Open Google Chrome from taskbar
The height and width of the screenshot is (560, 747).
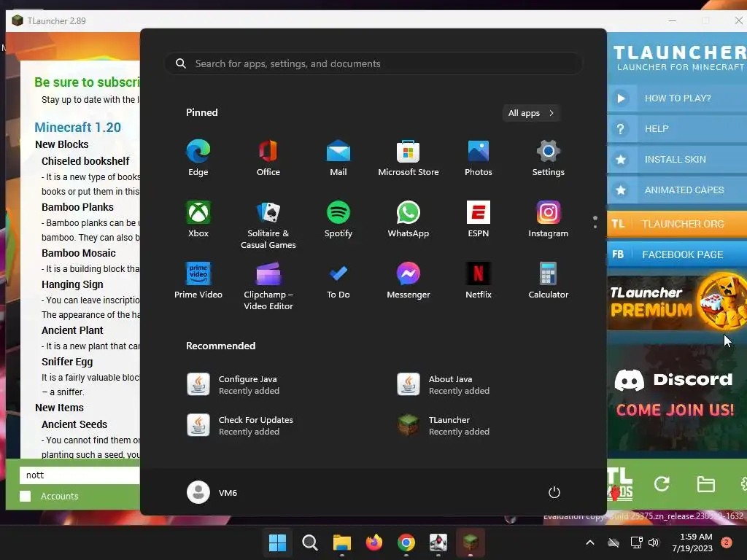point(406,542)
